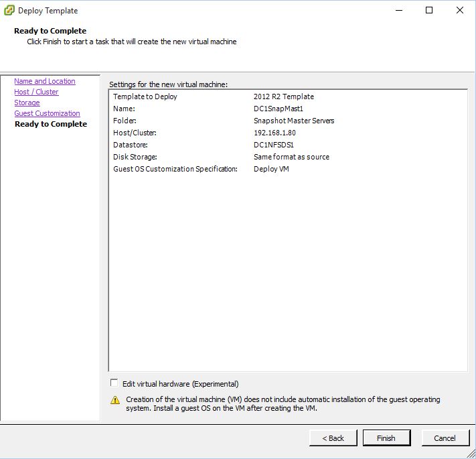Select Guest OS Customization Specification label

tap(175, 169)
